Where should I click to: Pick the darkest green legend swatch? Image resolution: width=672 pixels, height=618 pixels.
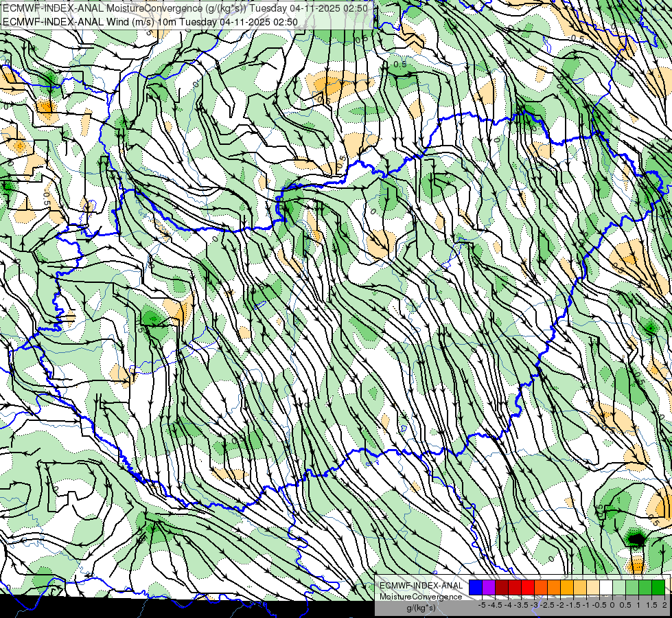pos(658,587)
